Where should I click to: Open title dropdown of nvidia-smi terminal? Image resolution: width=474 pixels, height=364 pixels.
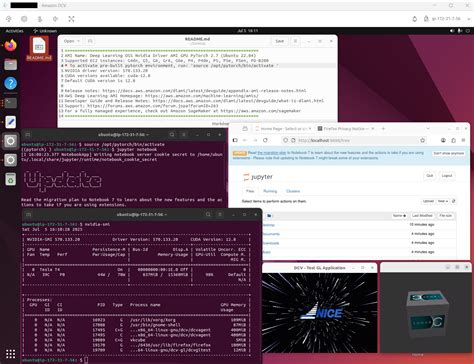142,214
